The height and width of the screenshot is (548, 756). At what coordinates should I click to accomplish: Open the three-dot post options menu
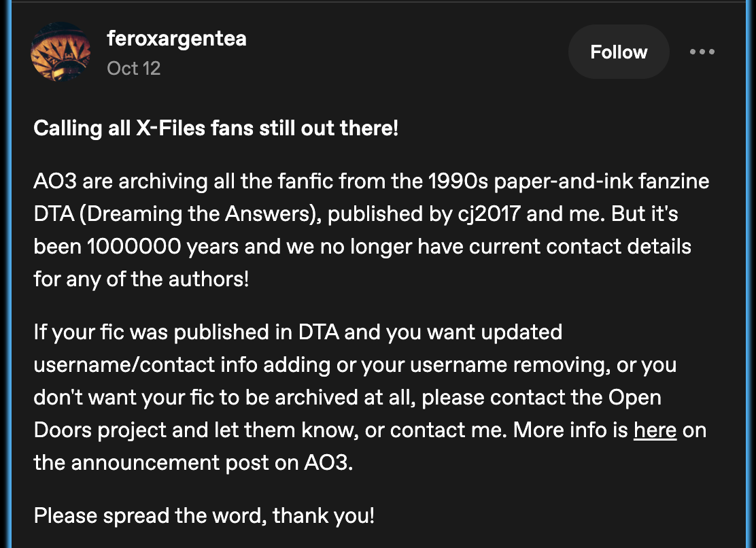tap(702, 52)
